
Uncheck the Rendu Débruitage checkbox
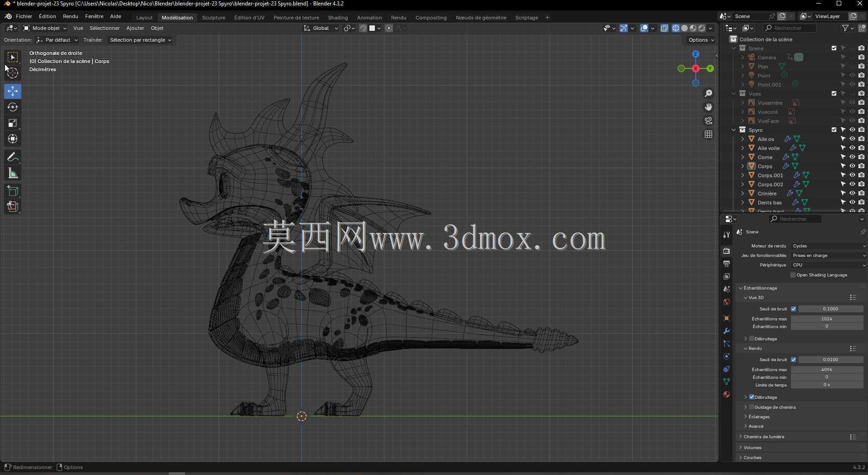point(752,397)
